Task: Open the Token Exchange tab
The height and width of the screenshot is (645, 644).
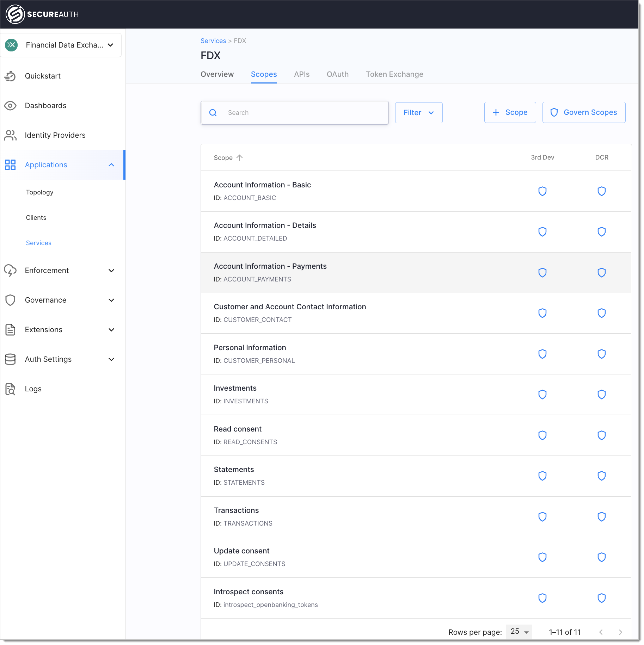Action: click(394, 74)
